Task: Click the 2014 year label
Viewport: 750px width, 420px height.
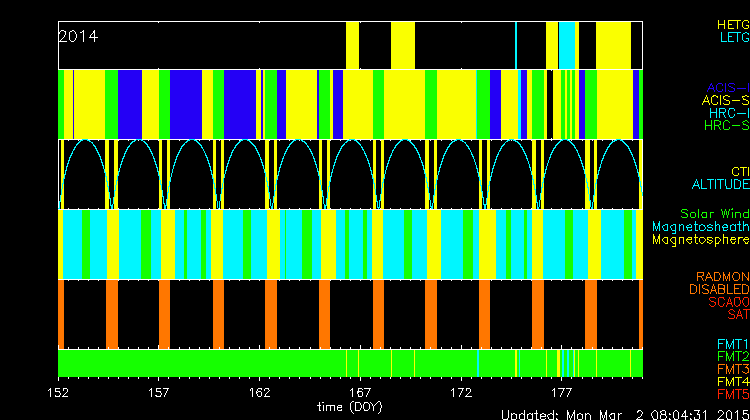Action: coord(78,36)
